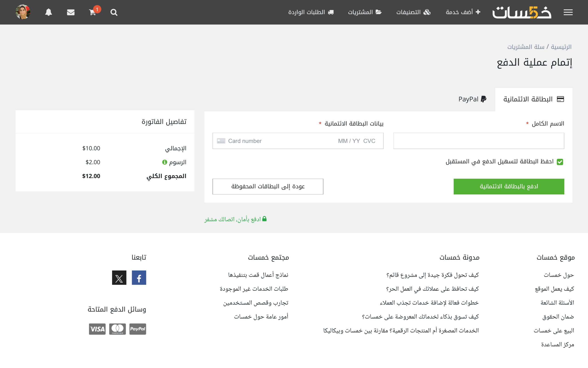
Task: Click the ادفع بأمان، اتصالك مشفر text
Action: [x=232, y=219]
